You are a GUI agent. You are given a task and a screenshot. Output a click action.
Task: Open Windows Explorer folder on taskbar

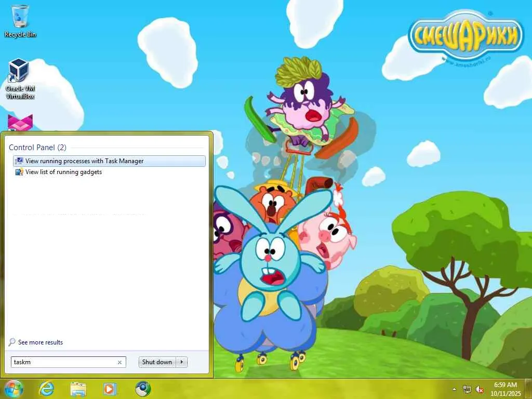pyautogui.click(x=78, y=389)
